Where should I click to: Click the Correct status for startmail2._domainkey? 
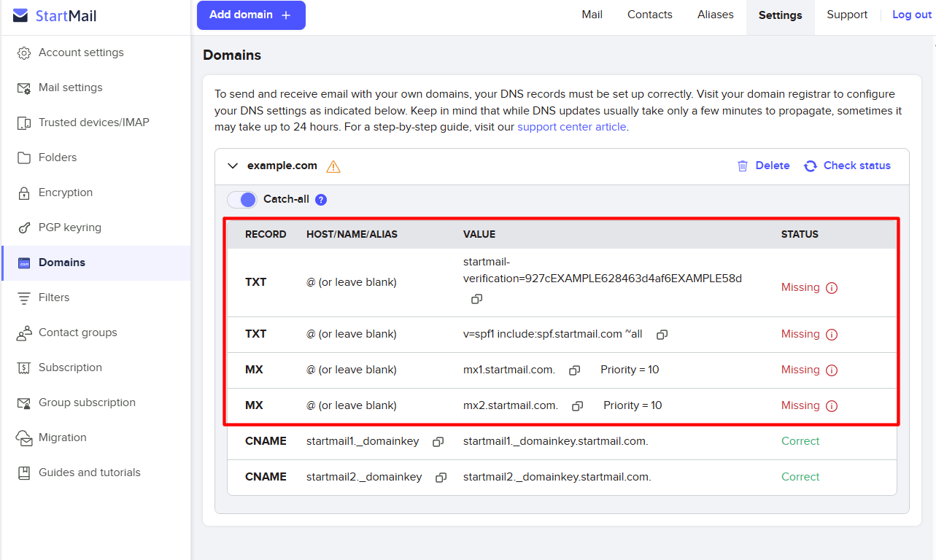click(800, 477)
